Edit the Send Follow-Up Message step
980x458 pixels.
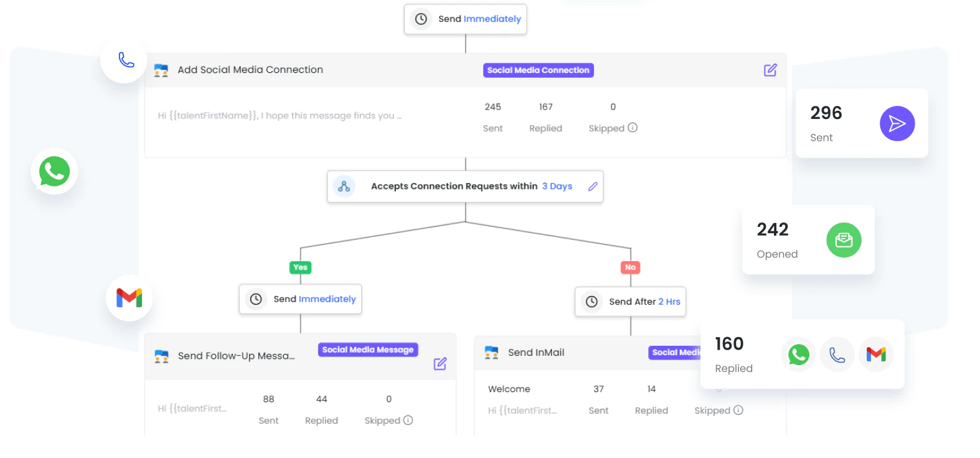pos(440,364)
